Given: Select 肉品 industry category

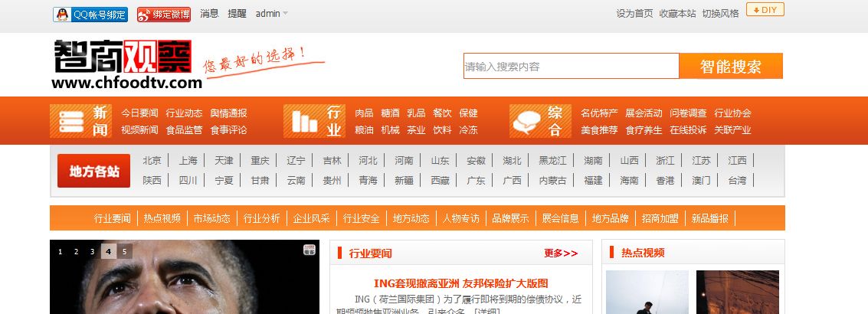Looking at the screenshot, I should pos(364,113).
